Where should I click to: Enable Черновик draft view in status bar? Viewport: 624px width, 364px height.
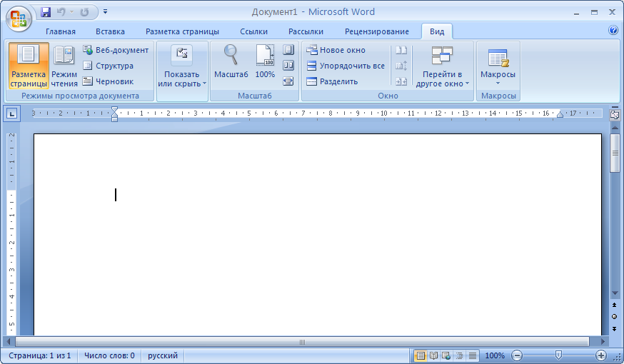click(473, 355)
